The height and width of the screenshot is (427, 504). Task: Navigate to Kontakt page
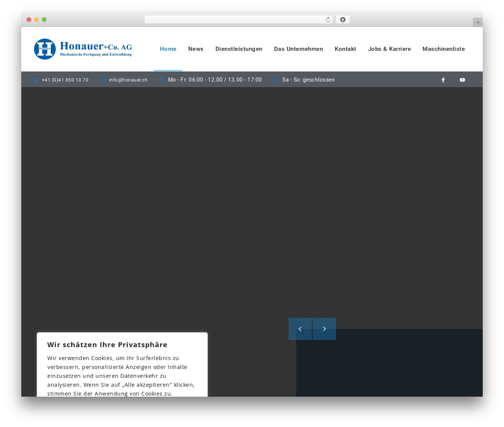click(345, 49)
